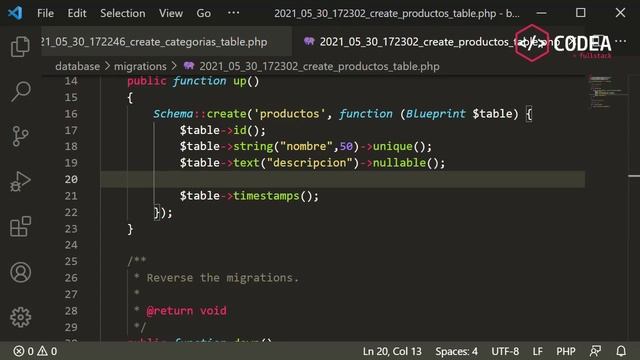Show warnings count in status bar
The height and width of the screenshot is (360, 640).
[47, 351]
